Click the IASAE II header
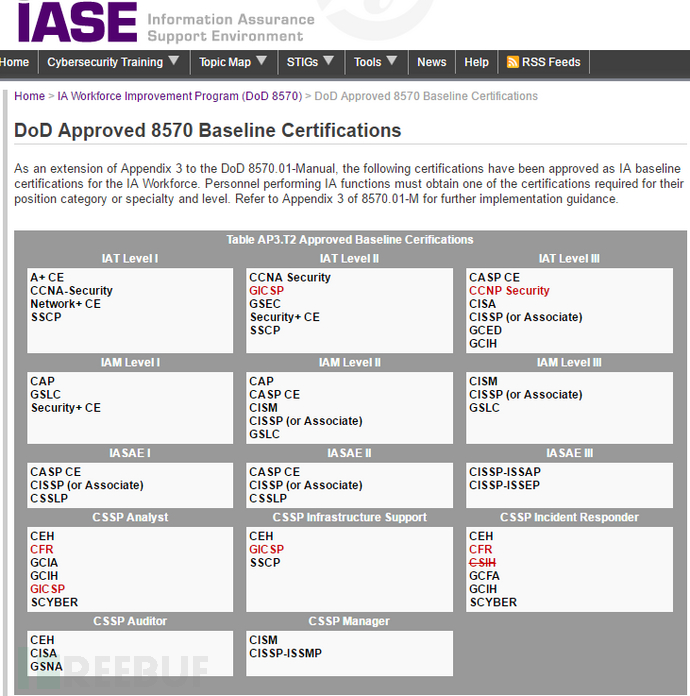 coord(349,453)
